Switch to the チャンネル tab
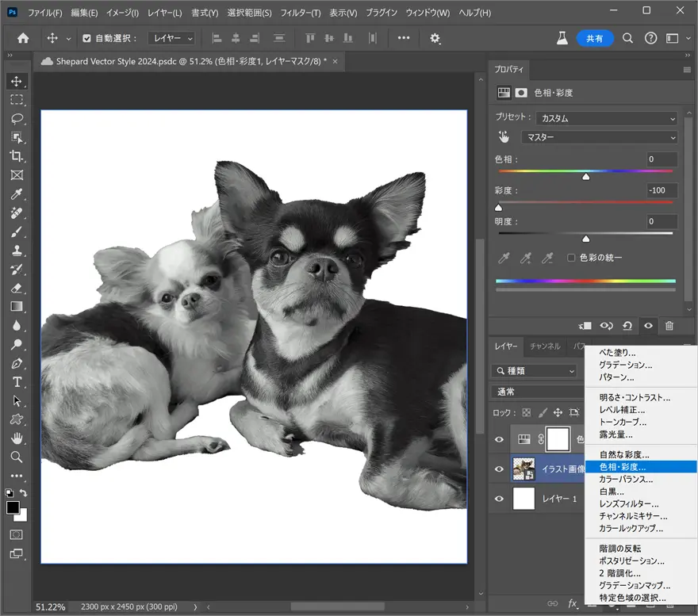 (544, 346)
